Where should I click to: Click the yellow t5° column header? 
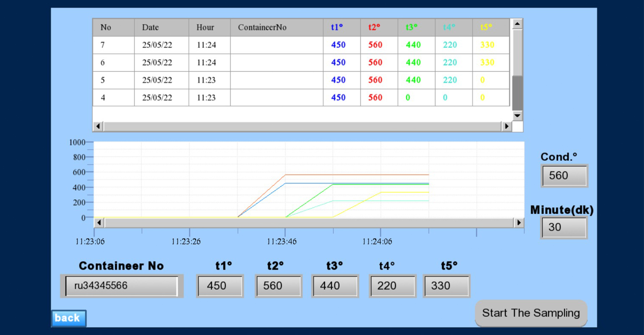coord(491,27)
